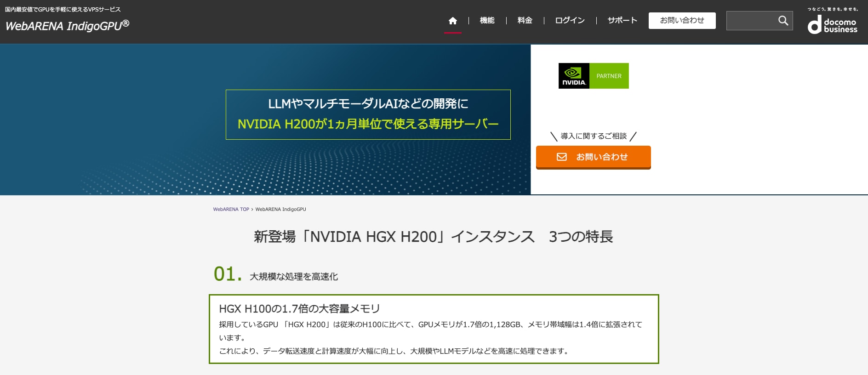
Task: Open the docomo business logo
Action: [833, 21]
